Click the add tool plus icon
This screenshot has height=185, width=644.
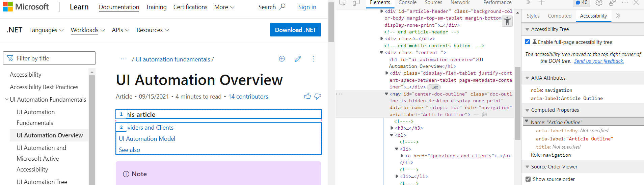coord(541,3)
